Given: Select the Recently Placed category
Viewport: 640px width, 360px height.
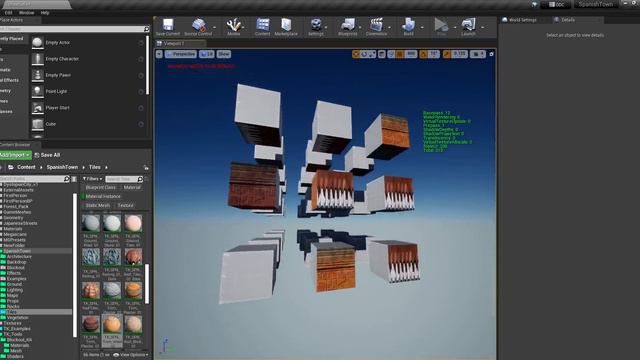Looking at the screenshot, I should [x=14, y=38].
